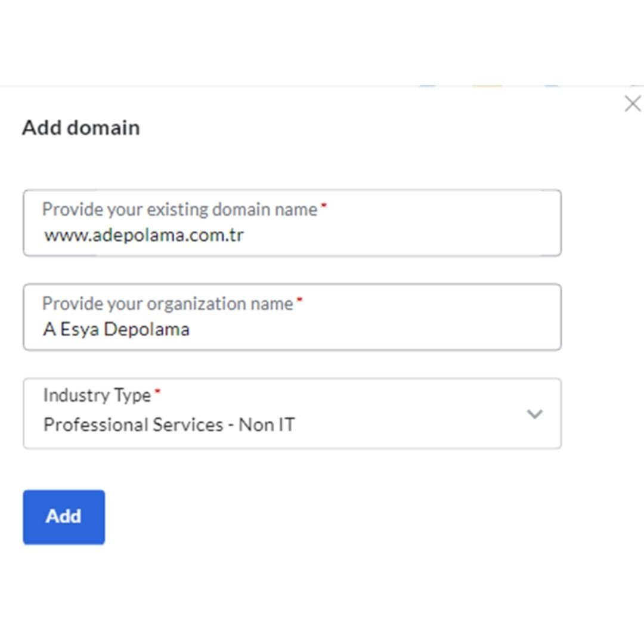Click the required marker next to Industry Type
644x644 pixels.
pos(157,391)
